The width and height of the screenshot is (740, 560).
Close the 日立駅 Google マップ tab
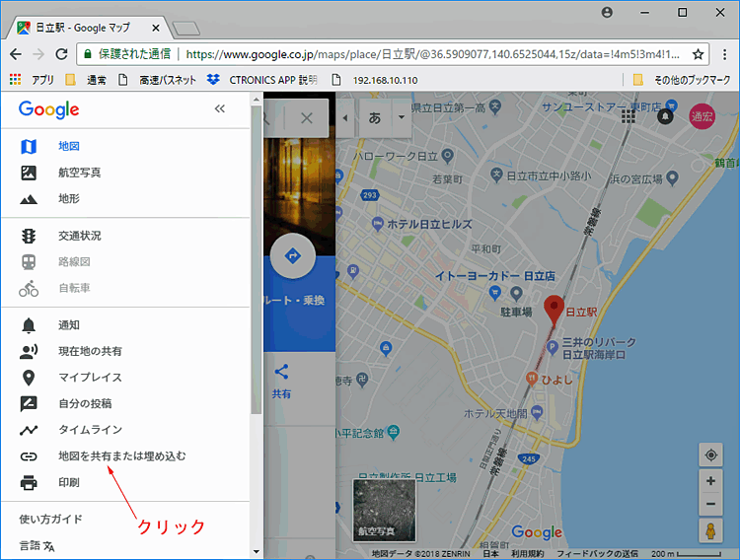[155, 28]
